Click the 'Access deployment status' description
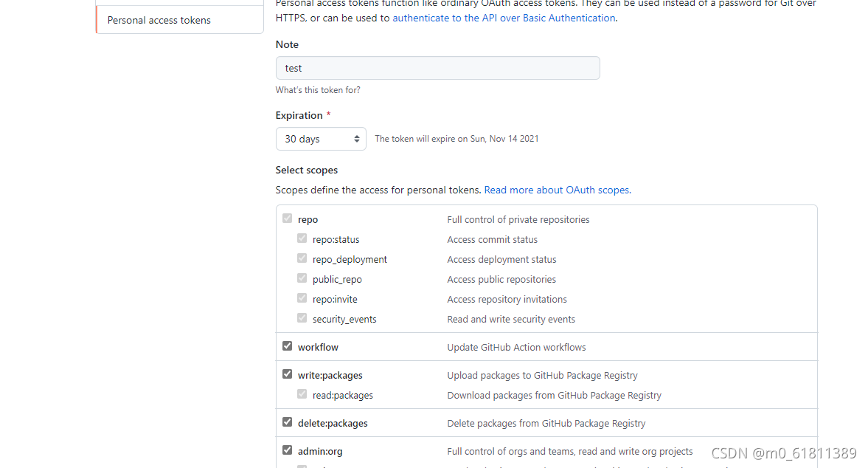This screenshot has width=868, height=468. tap(501, 260)
